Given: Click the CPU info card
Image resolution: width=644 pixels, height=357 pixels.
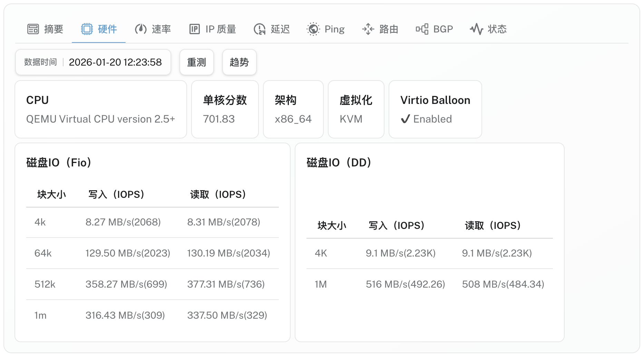Looking at the screenshot, I should pos(100,109).
